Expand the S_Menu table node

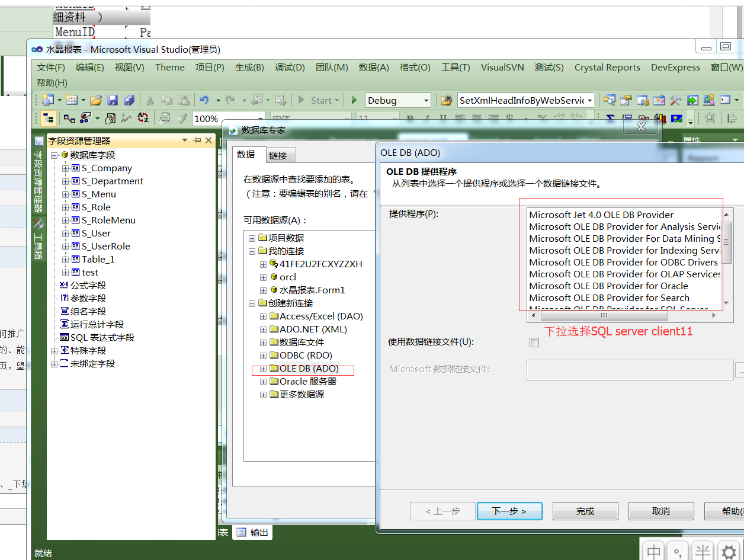click(x=65, y=194)
